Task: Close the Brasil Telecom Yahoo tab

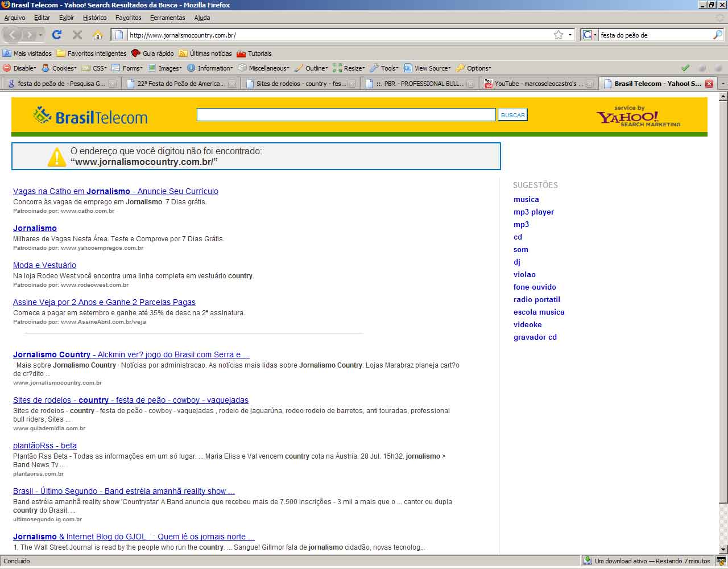Action: (709, 84)
